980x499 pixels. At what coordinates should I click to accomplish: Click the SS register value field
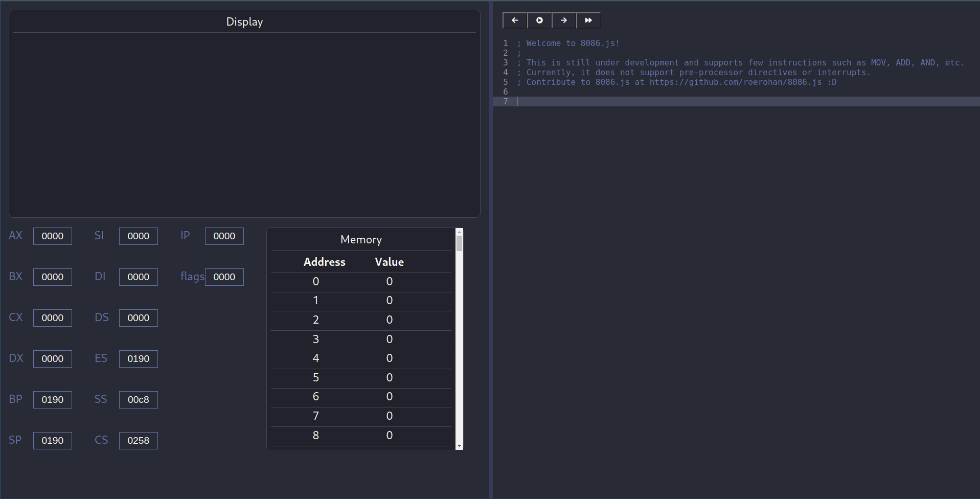point(139,400)
